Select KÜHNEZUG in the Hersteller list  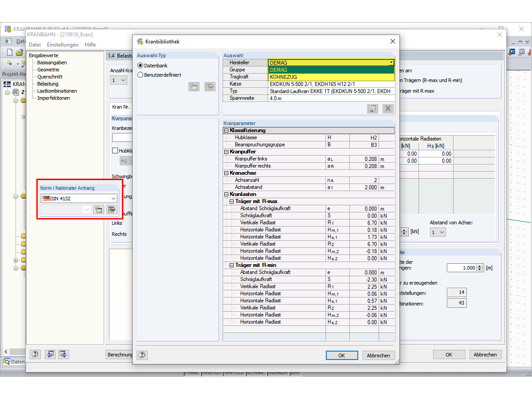(x=331, y=77)
